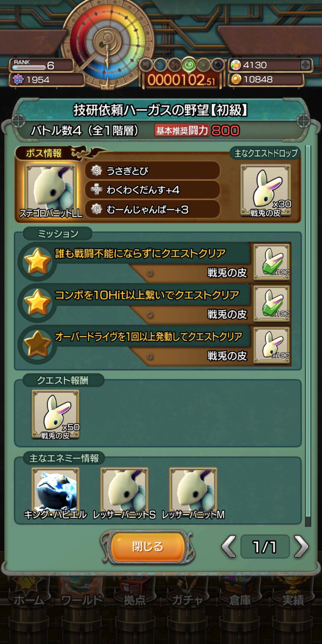This screenshot has height=644, width=322.
Task: Close the dialog with 閉じる button
Action: click(148, 547)
